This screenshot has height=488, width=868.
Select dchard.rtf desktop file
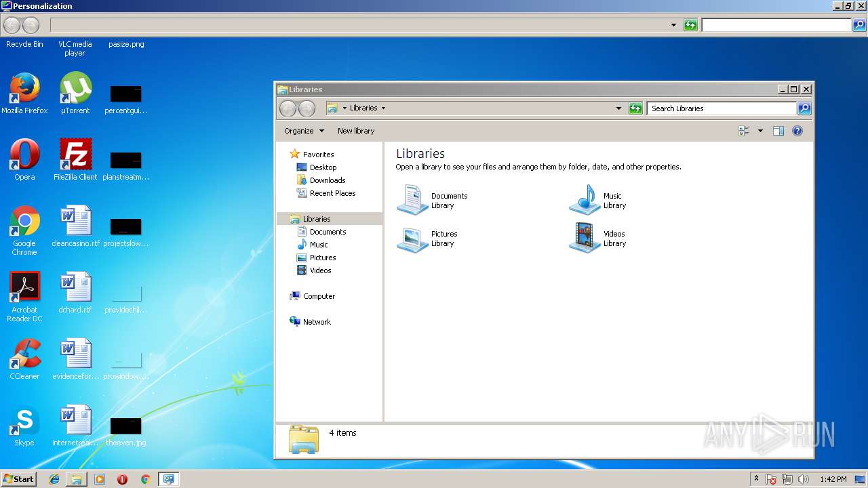(75, 293)
